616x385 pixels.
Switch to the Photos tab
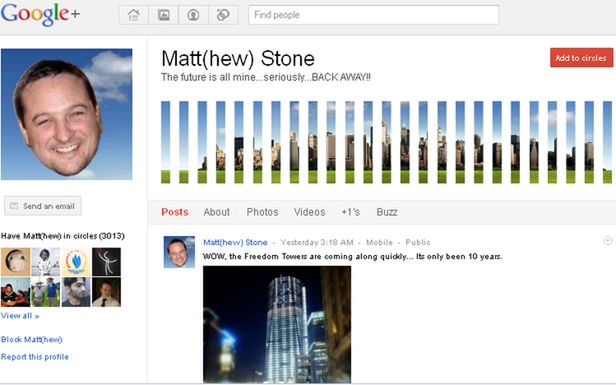point(262,212)
